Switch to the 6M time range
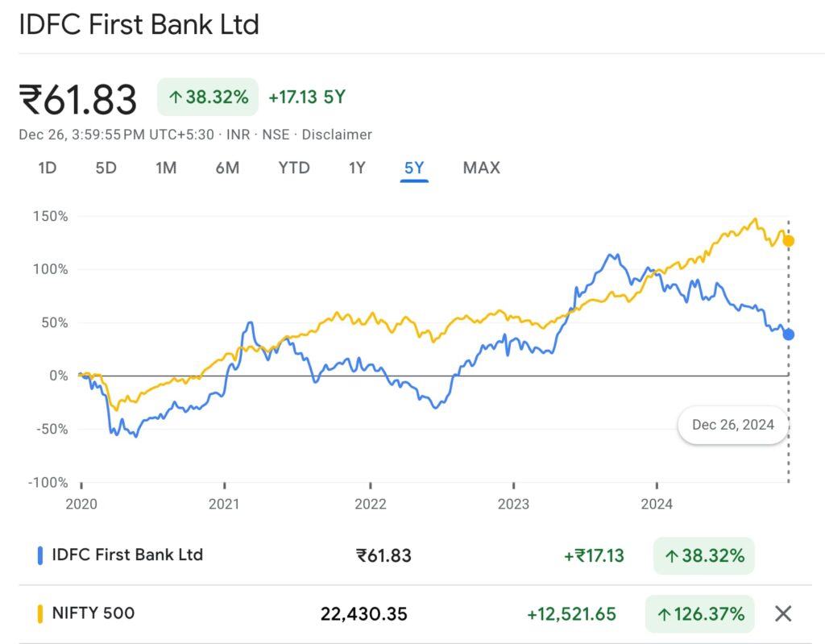The image size is (825, 644). pos(228,168)
